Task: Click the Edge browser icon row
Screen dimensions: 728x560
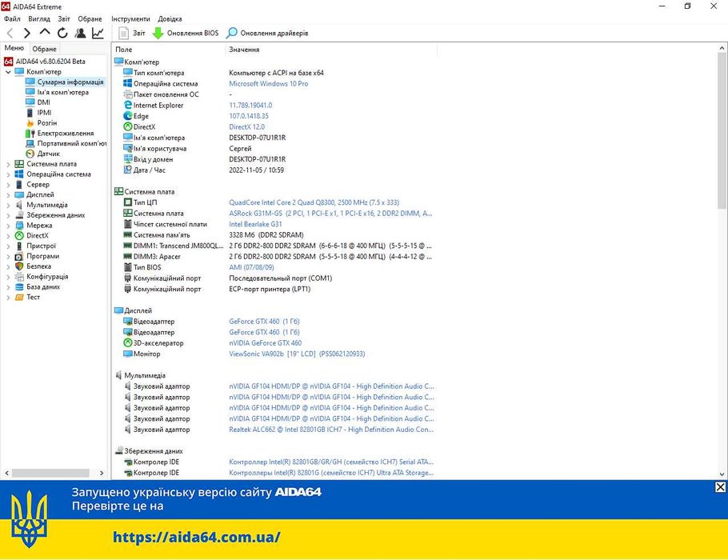Action: 128,116
